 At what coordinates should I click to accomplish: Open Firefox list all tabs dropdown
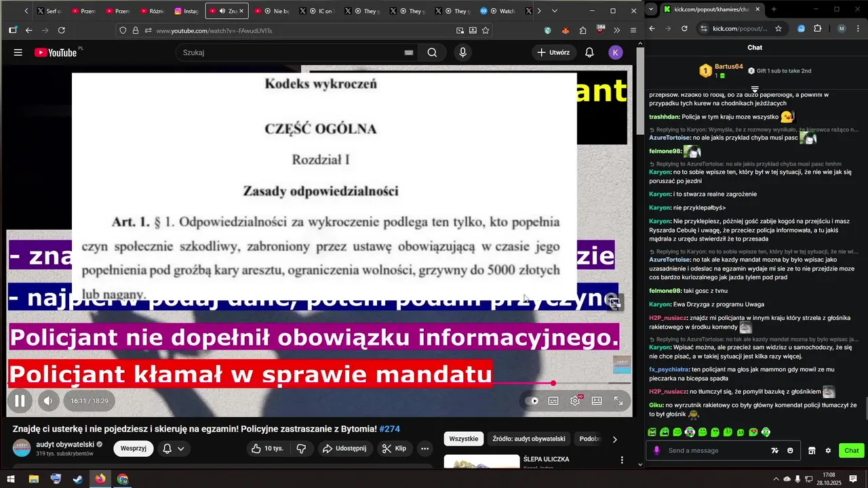coord(555,11)
